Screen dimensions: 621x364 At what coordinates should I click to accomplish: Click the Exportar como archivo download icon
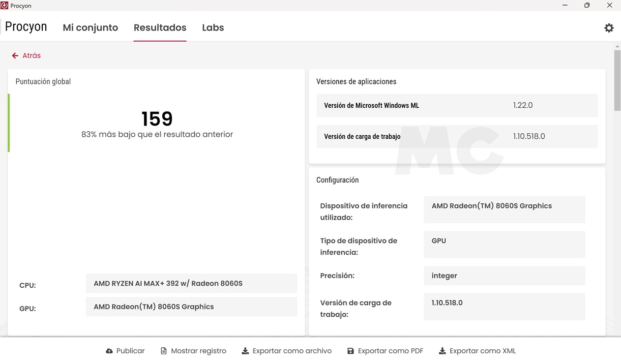pyautogui.click(x=245, y=351)
